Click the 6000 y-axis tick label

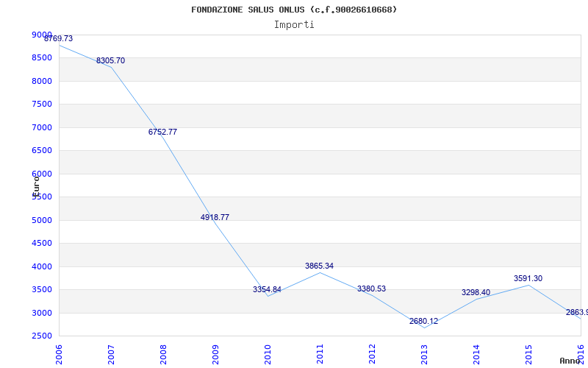coord(42,174)
